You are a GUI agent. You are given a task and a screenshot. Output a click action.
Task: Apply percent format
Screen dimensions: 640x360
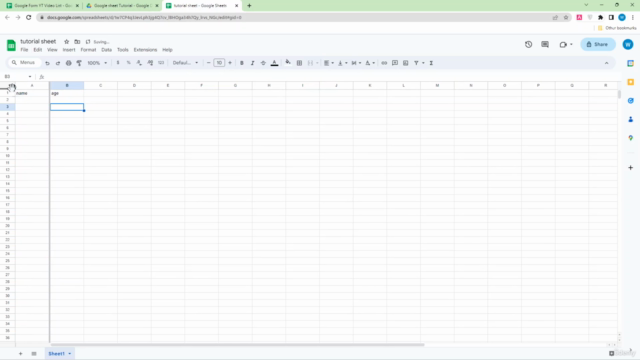(x=129, y=63)
